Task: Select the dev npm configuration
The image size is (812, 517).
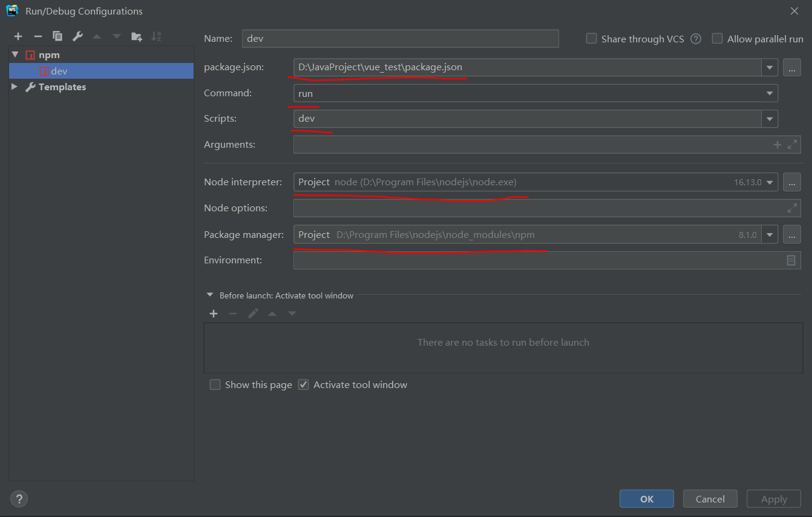Action: click(x=101, y=71)
